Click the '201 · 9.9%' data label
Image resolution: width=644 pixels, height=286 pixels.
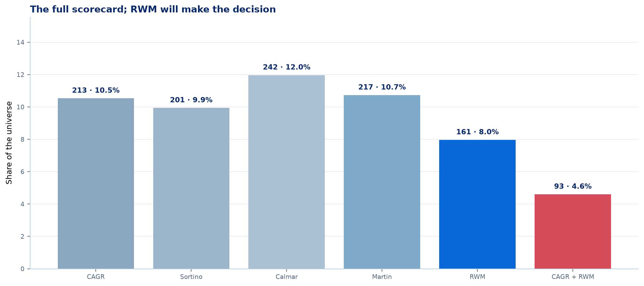point(191,100)
